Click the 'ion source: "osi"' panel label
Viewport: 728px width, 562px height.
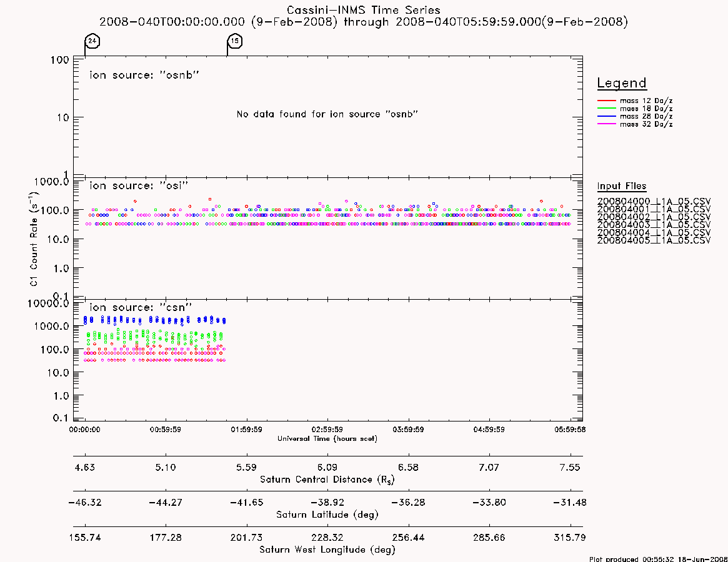coord(139,185)
